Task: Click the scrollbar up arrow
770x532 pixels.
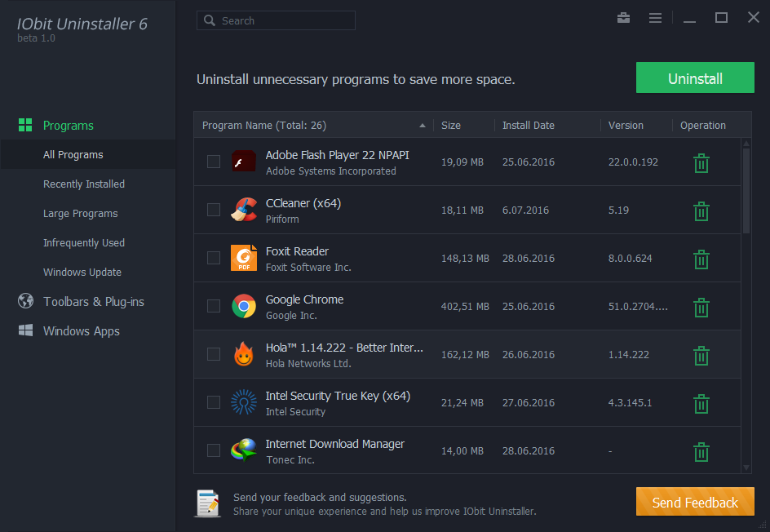Action: 746,144
